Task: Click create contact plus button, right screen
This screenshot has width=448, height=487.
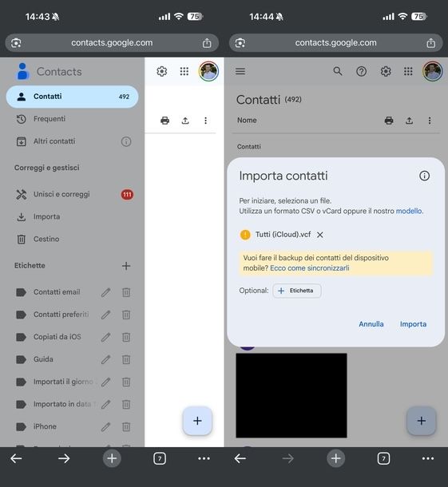Action: tap(422, 421)
